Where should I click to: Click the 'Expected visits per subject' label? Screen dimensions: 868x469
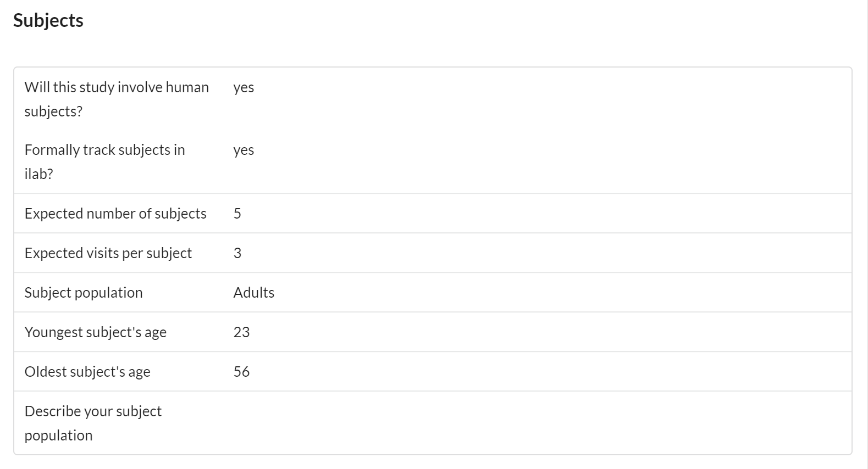108,253
